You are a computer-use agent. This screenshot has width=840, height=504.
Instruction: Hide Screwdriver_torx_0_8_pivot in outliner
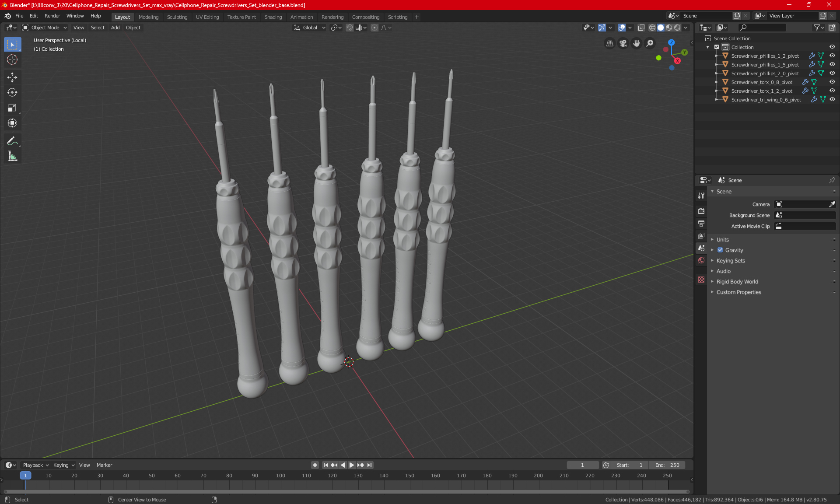point(832,82)
